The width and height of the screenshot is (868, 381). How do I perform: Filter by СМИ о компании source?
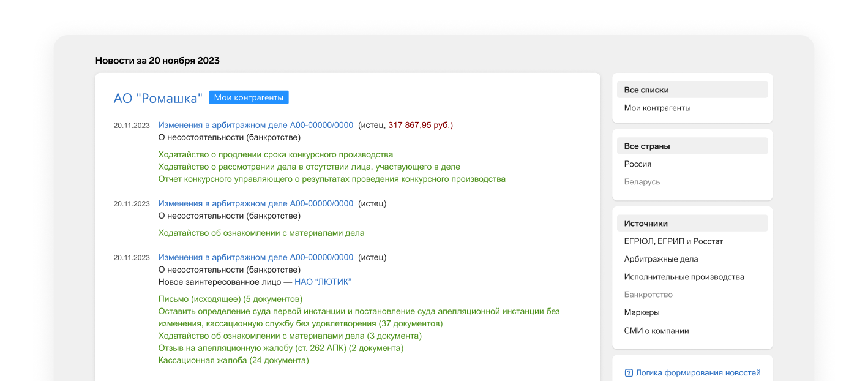[x=656, y=331]
